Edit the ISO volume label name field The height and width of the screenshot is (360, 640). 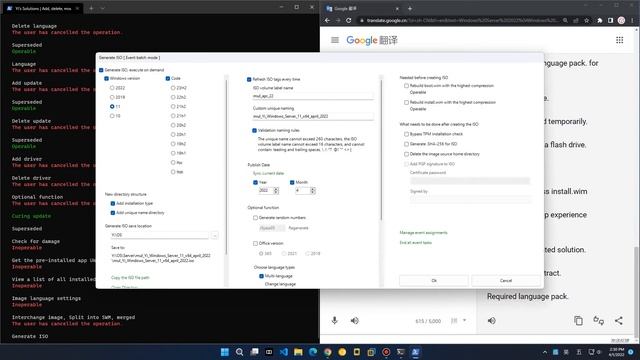point(313,96)
